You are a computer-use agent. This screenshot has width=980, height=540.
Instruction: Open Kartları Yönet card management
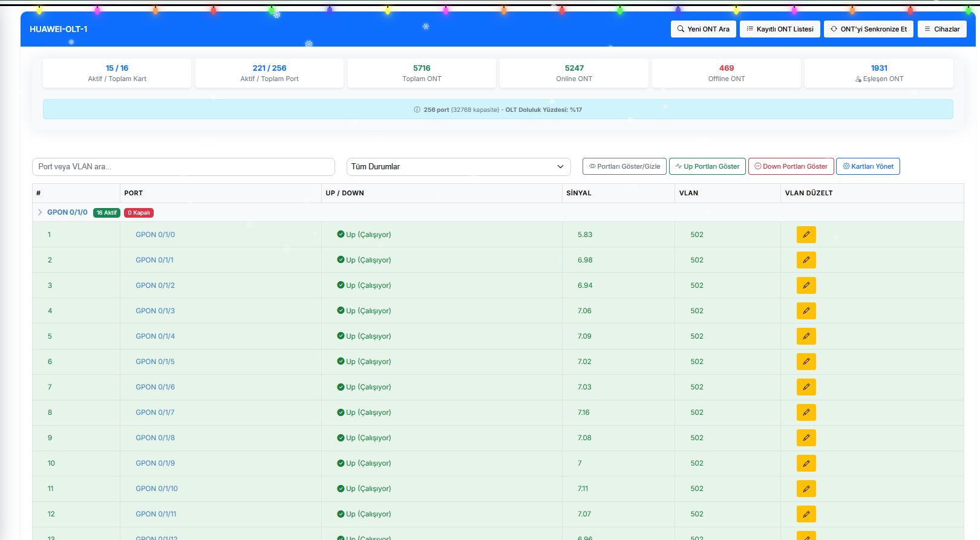point(867,166)
